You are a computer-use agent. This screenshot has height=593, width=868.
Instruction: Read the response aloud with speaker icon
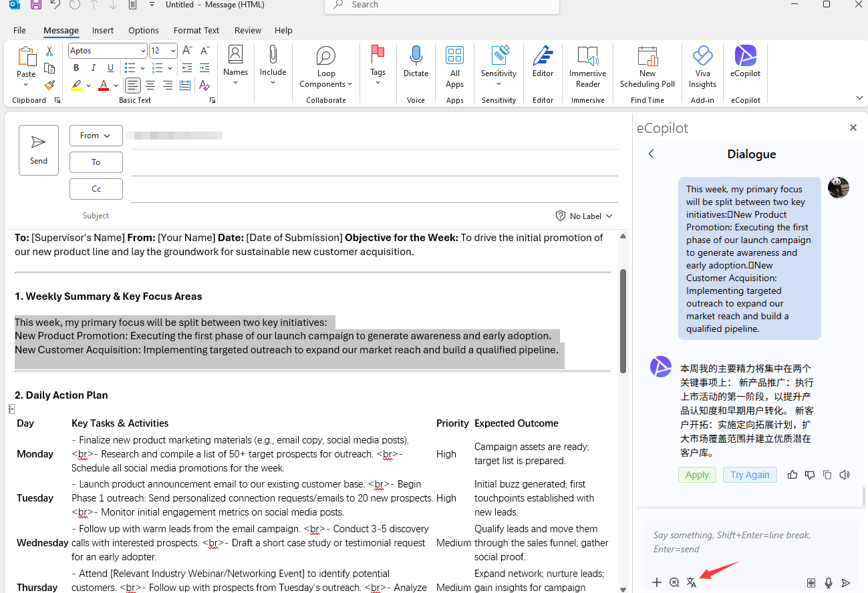pos(845,475)
